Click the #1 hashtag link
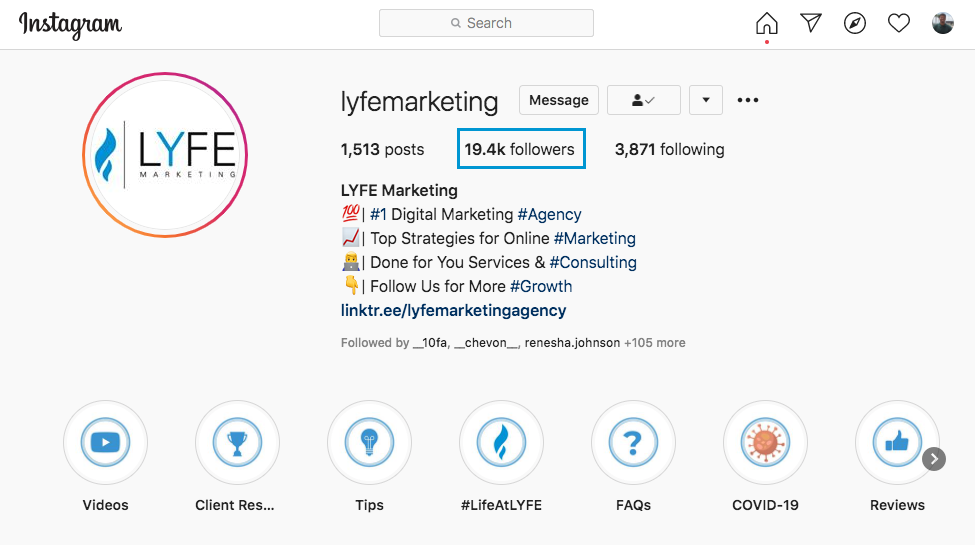The height and width of the screenshot is (545, 975). 378,215
